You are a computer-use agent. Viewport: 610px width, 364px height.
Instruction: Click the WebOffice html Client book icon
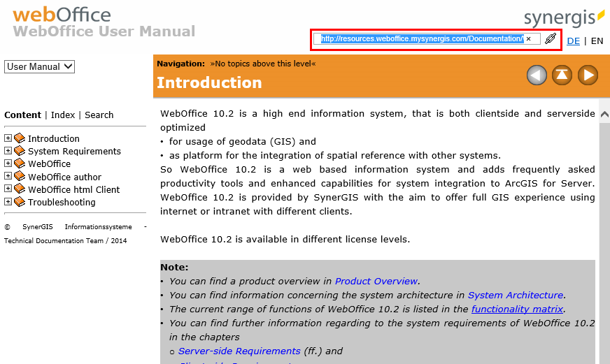pyautogui.click(x=20, y=189)
